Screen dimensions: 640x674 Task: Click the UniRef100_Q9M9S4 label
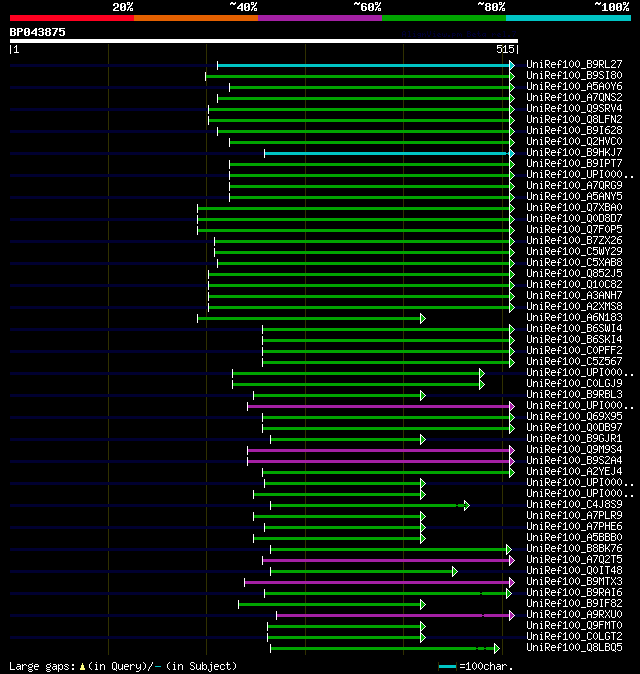click(574, 450)
